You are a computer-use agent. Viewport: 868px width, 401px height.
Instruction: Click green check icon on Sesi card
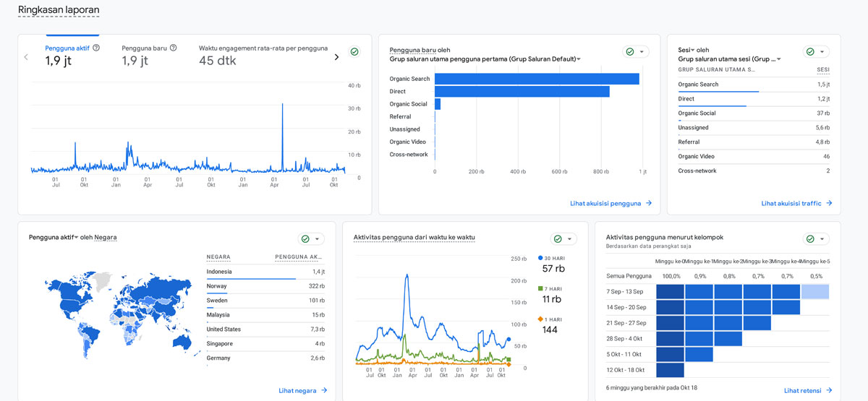tap(810, 52)
